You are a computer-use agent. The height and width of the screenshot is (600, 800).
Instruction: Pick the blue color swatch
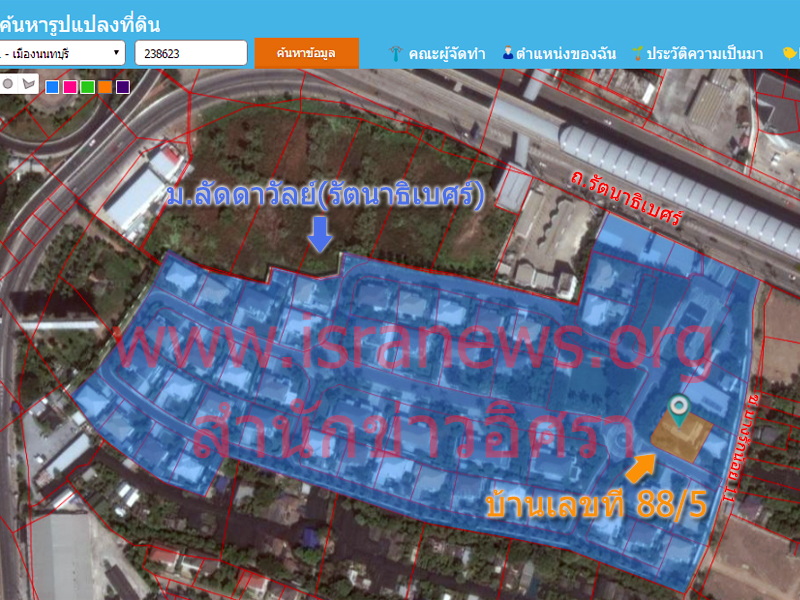click(x=52, y=87)
